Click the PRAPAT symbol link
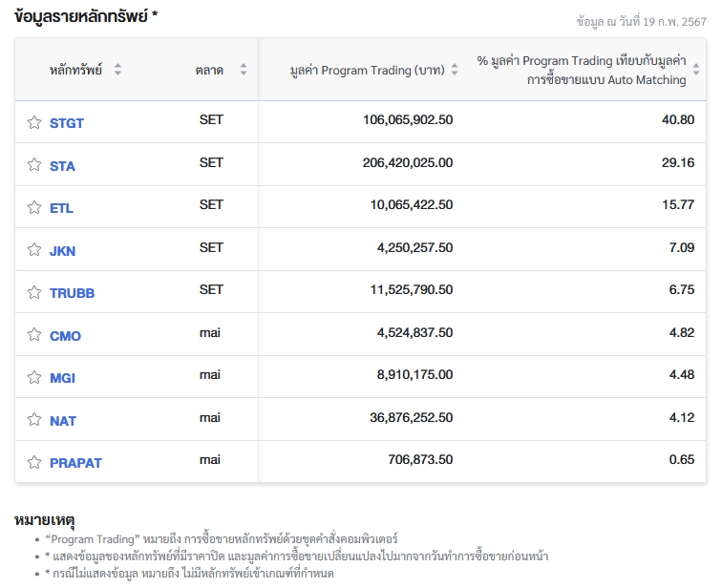Image resolution: width=721 pixels, height=588 pixels. coord(75,463)
